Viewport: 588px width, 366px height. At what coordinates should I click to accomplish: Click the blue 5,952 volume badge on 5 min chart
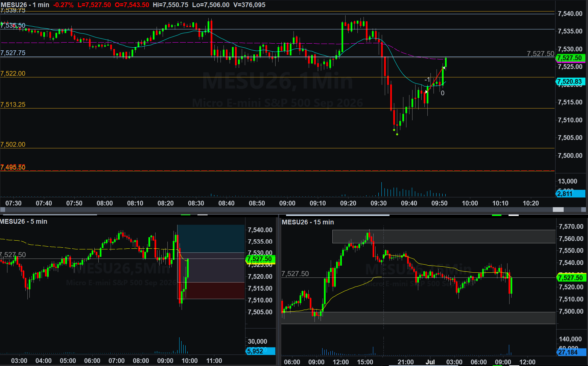(260, 351)
